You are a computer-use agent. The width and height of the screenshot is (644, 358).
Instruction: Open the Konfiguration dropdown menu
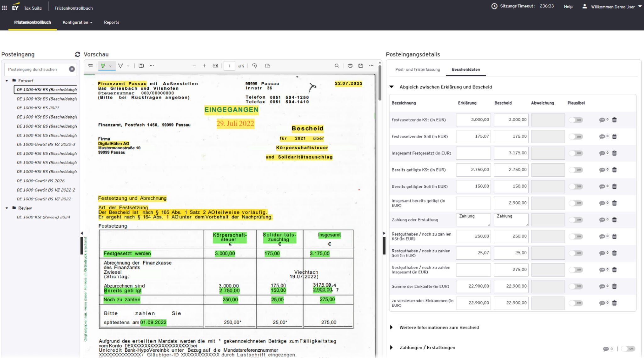(x=77, y=22)
